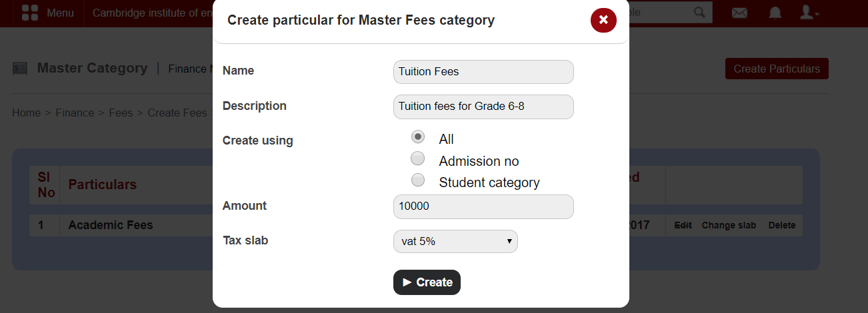Select the Student category radio option
The height and width of the screenshot is (313, 868).
click(x=418, y=180)
